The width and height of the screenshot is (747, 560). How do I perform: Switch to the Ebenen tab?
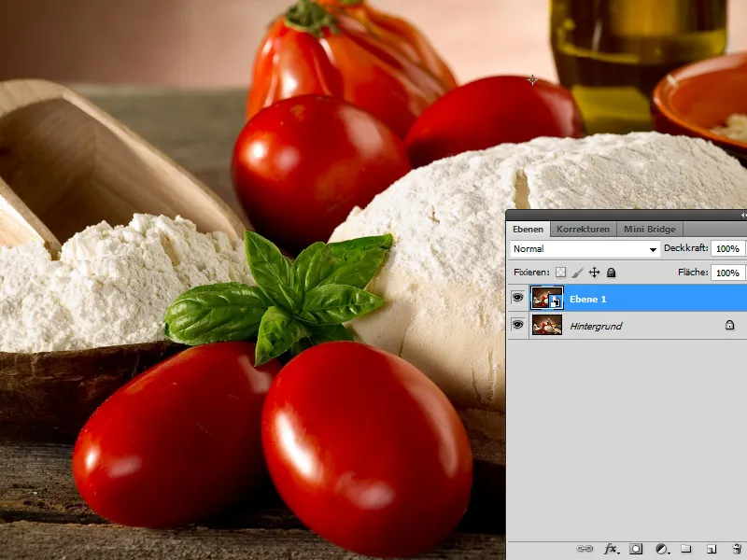[528, 229]
